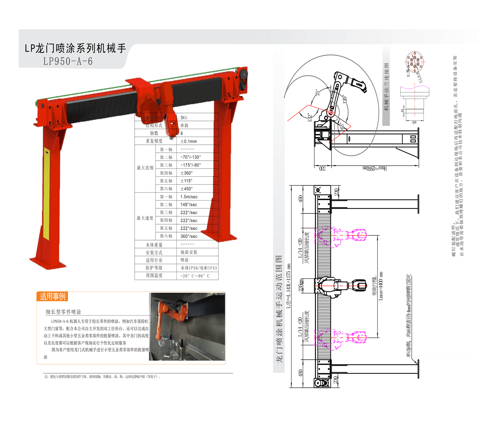Click the range value "±115°"
Viewport: 504px width, 432px height.
pyautogui.click(x=186, y=181)
